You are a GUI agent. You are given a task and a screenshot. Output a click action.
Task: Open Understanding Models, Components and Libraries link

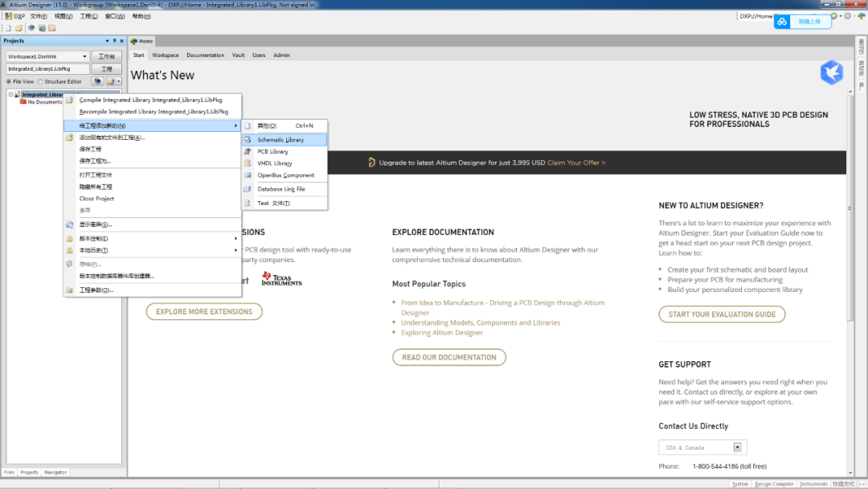(481, 323)
